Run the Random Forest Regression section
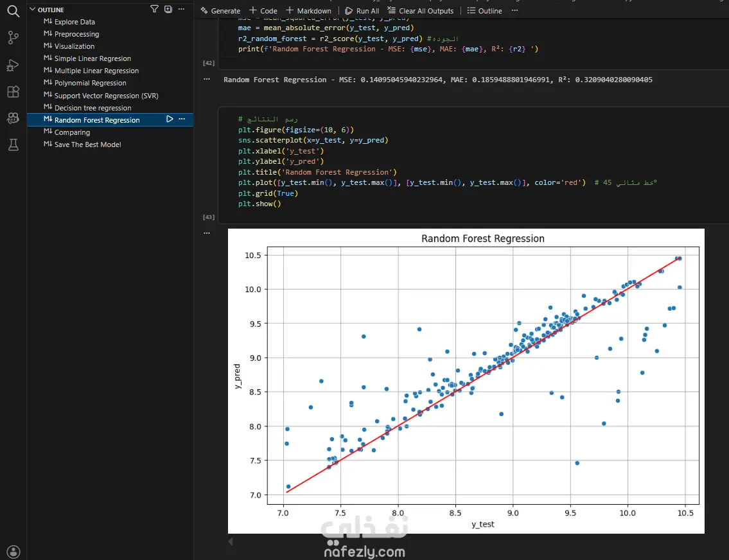The height and width of the screenshot is (560, 729). [x=170, y=119]
